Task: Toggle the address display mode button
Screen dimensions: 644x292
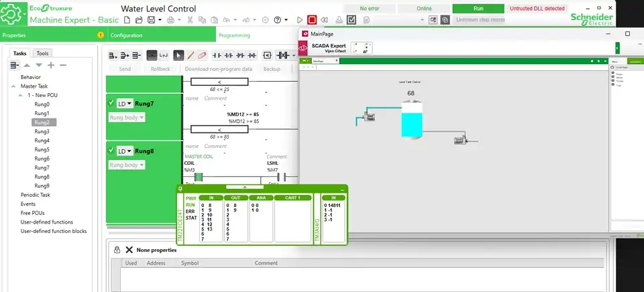Action: [164, 56]
